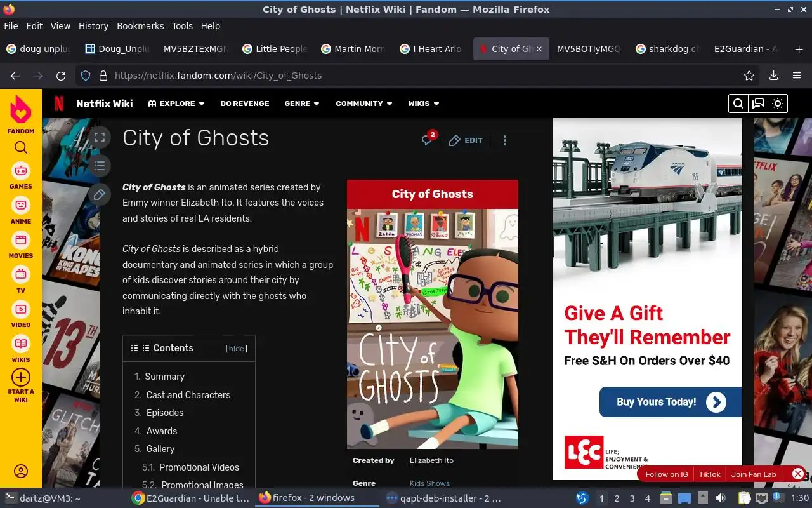Image resolution: width=812 pixels, height=508 pixels.
Task: Jump to Summary in Contents
Action: 164,377
